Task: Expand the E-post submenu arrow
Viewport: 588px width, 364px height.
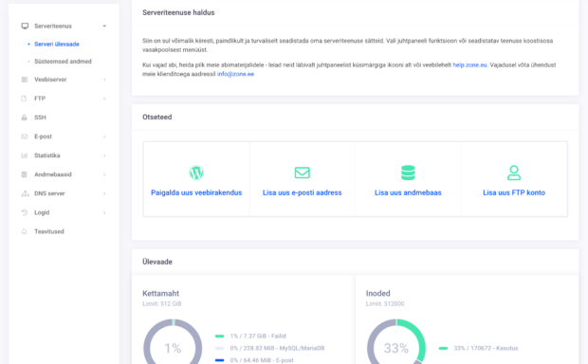Action: point(104,136)
